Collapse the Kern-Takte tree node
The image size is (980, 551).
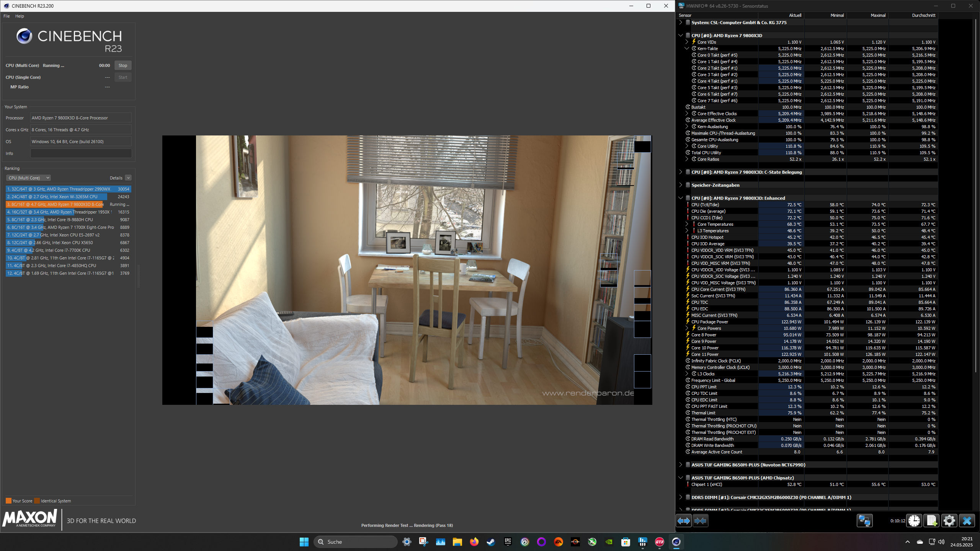pyautogui.click(x=687, y=49)
